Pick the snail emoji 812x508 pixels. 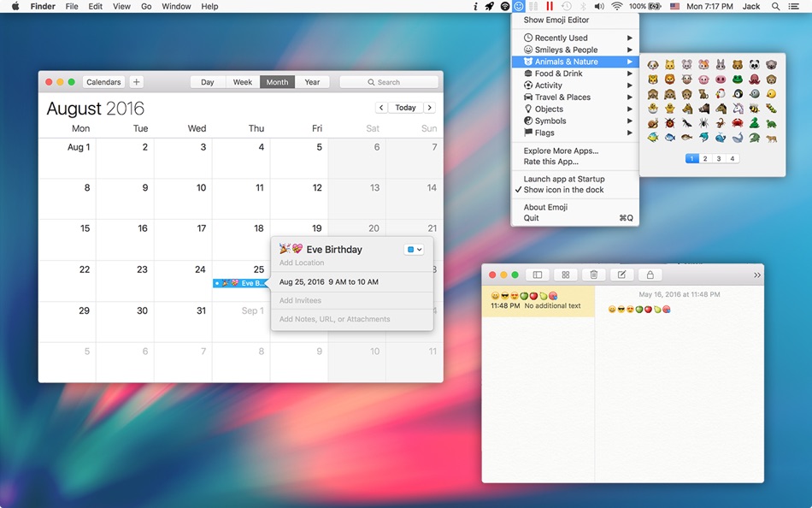(x=653, y=123)
